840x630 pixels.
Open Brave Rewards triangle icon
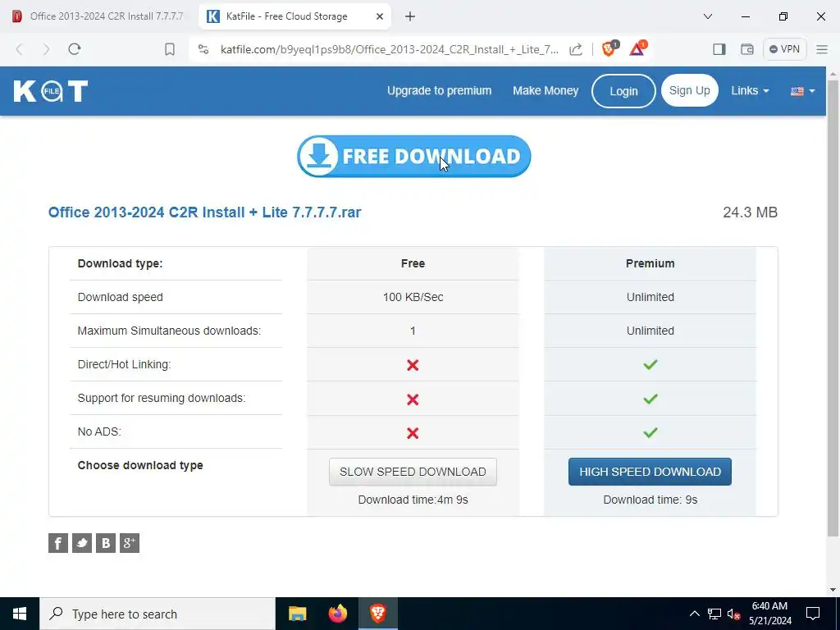pos(637,48)
